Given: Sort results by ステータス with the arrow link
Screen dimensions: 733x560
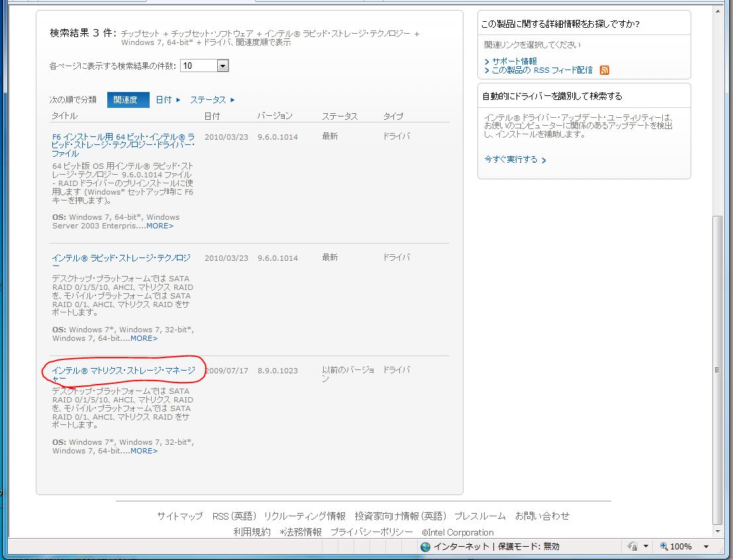Looking at the screenshot, I should pyautogui.click(x=213, y=99).
